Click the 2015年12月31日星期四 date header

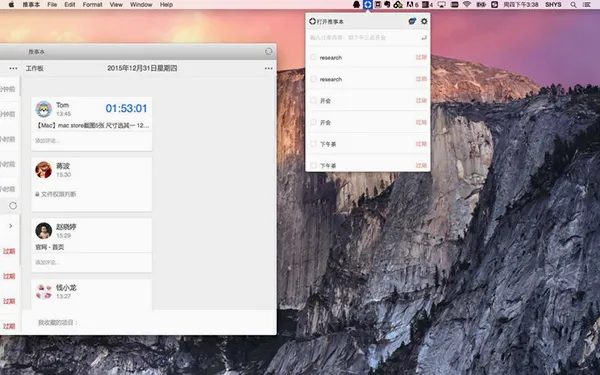(142, 68)
